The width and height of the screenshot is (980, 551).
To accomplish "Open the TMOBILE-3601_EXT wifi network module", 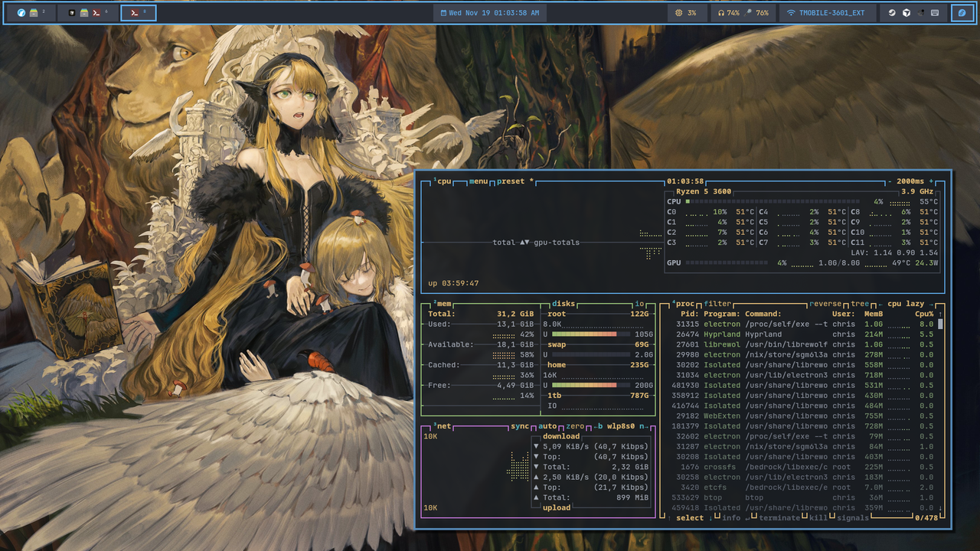I will [826, 13].
